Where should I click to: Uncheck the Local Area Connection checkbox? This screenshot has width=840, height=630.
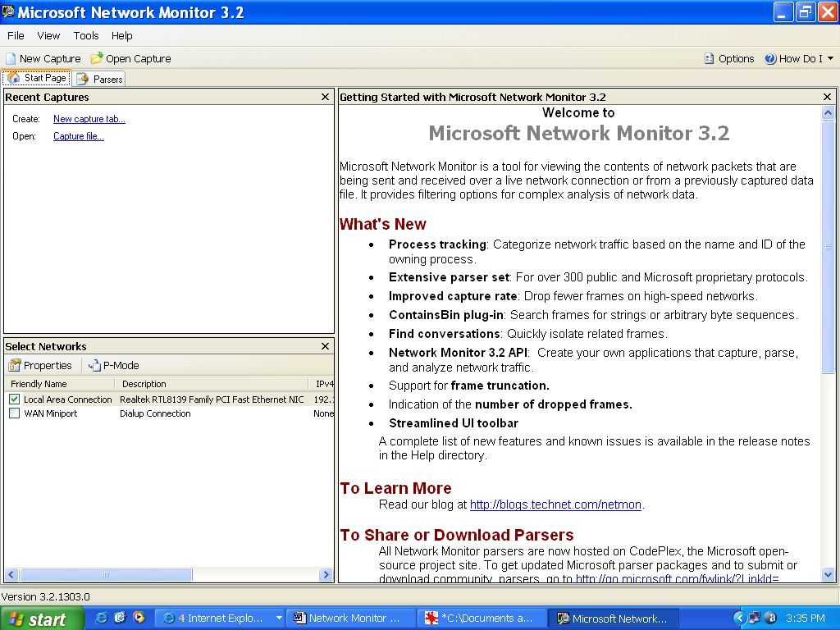pyautogui.click(x=14, y=399)
